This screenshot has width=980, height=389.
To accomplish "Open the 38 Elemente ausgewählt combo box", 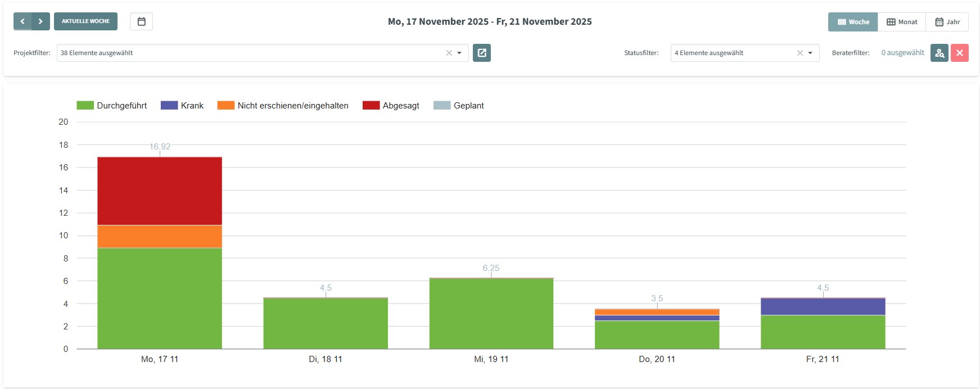I will click(247, 53).
